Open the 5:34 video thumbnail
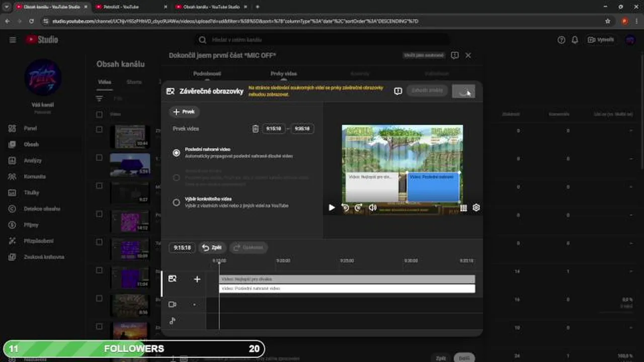644x362 pixels. (130, 164)
